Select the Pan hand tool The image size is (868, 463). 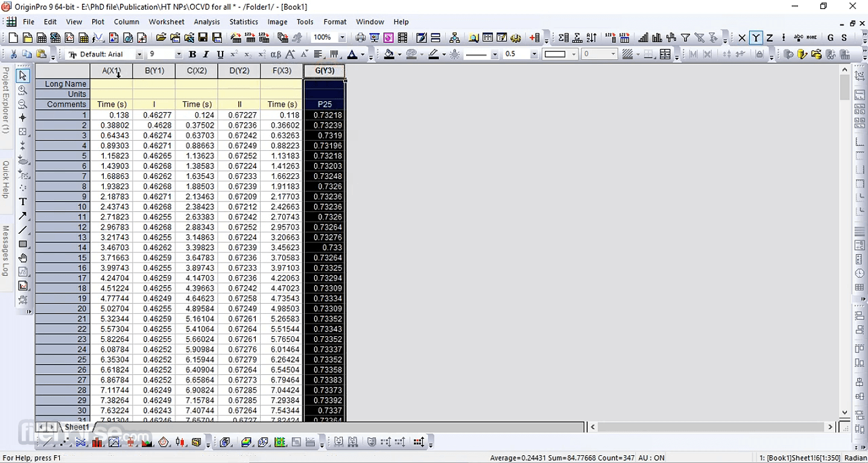pos(23,258)
